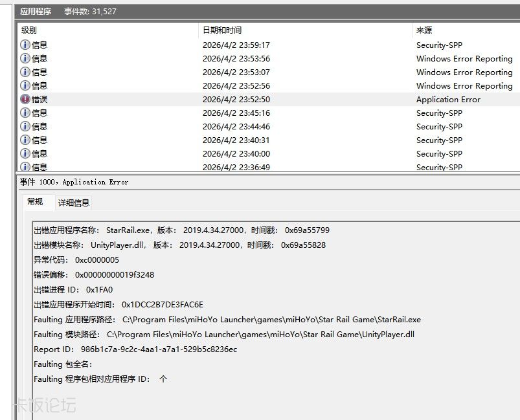Click the info icon of the 23:40:31 event

pos(25,140)
